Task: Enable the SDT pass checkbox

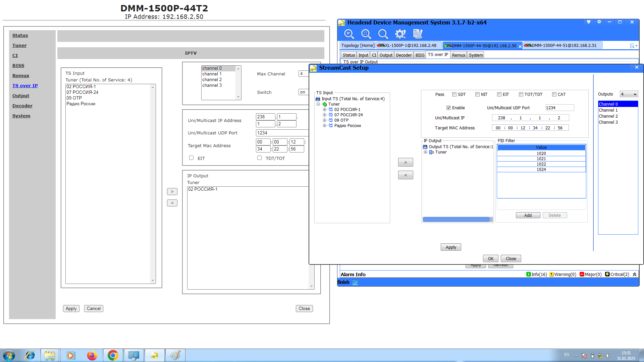Action: point(454,95)
